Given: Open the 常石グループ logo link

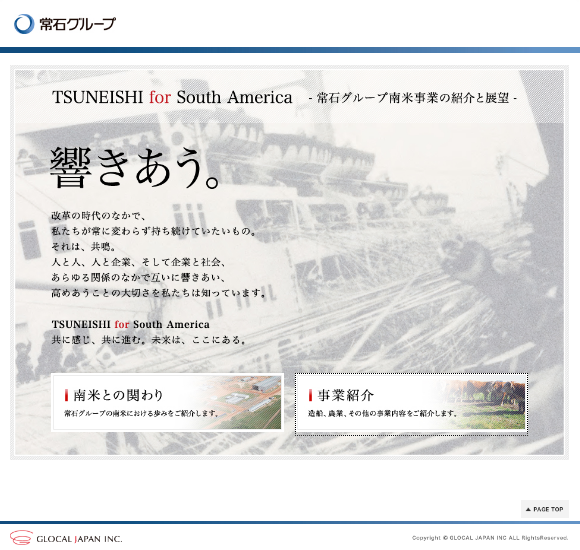Looking at the screenshot, I should tap(65, 24).
